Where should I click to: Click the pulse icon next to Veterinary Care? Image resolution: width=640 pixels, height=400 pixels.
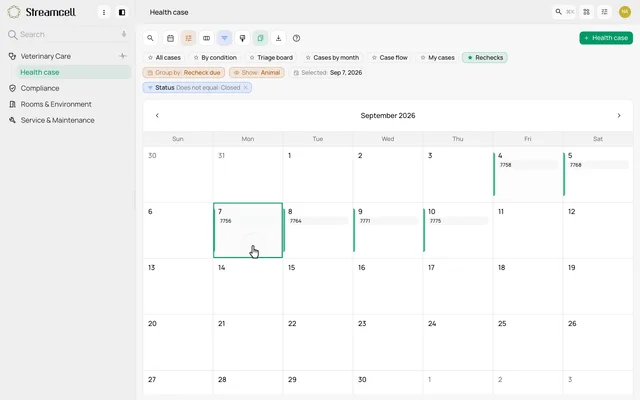[122, 56]
